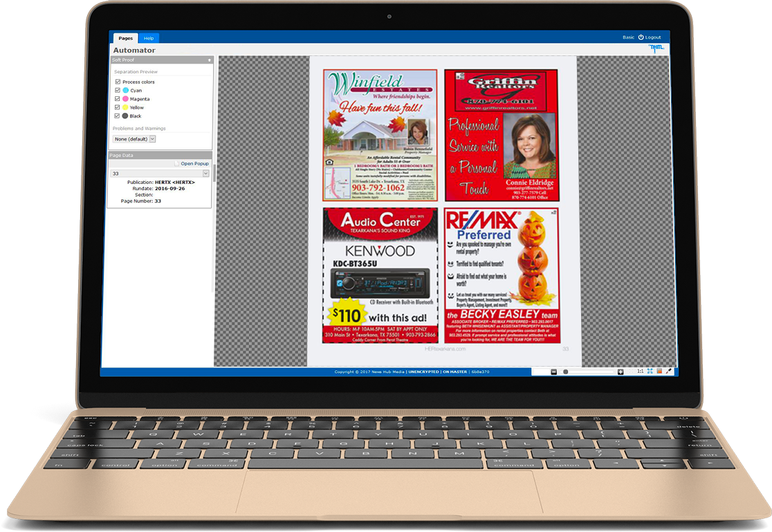The image size is (772, 532).
Task: Uncheck the Yellow separation checkbox
Action: 117,107
